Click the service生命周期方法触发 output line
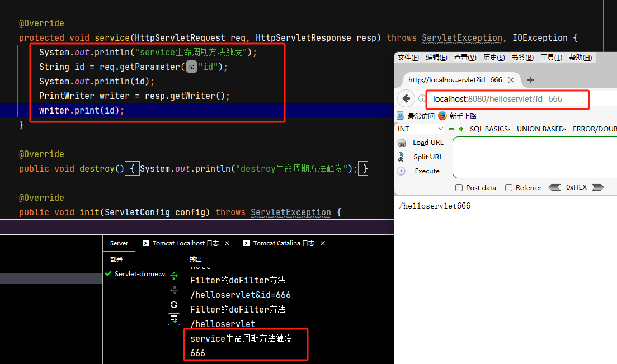Image resolution: width=617 pixels, height=364 pixels. [x=241, y=338]
